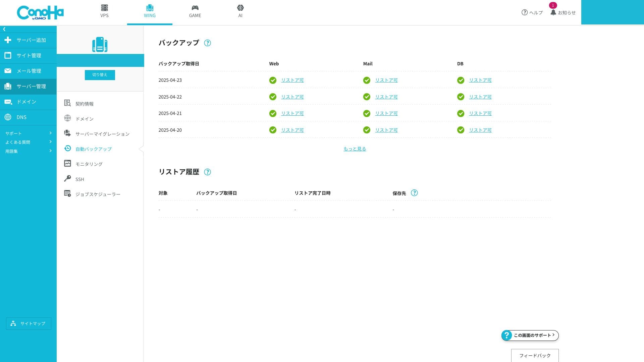The width and height of the screenshot is (644, 362).
Task: Click the help icon beside 保存先 column
Action: point(414,193)
